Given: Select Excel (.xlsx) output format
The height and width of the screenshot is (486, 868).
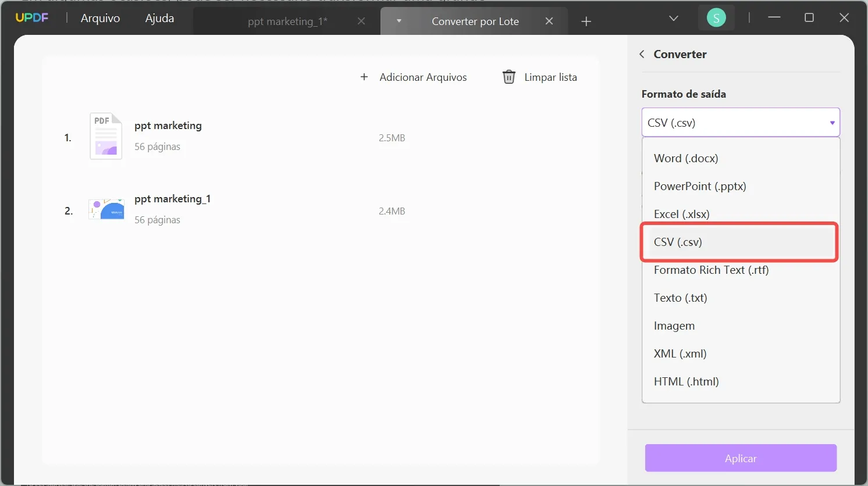Looking at the screenshot, I should click(x=681, y=214).
